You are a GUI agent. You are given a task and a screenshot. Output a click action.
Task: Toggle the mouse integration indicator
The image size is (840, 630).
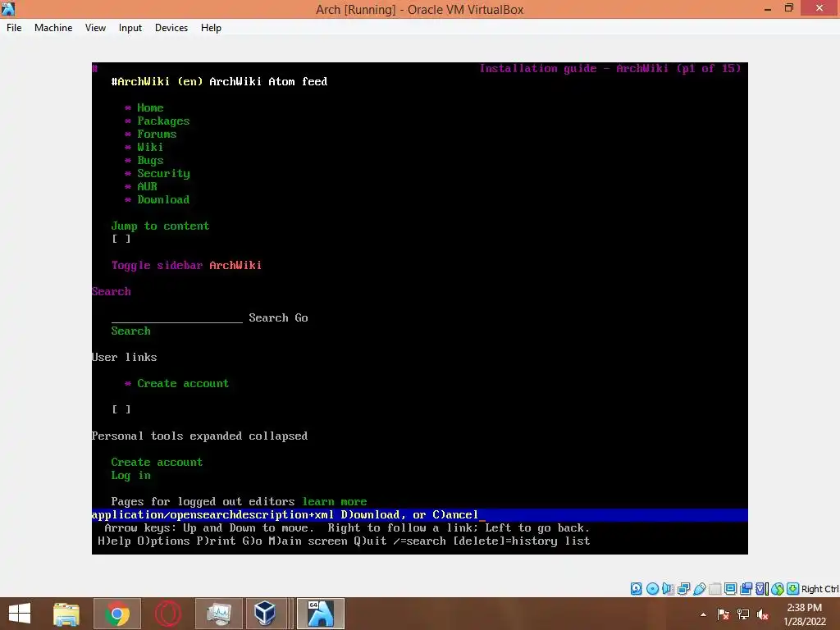pos(778,589)
